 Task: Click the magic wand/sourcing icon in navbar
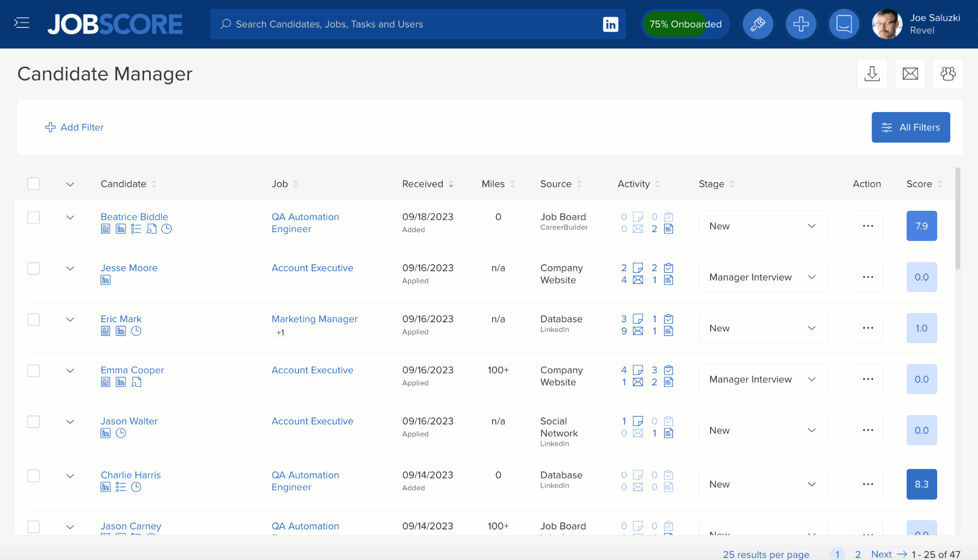click(757, 23)
